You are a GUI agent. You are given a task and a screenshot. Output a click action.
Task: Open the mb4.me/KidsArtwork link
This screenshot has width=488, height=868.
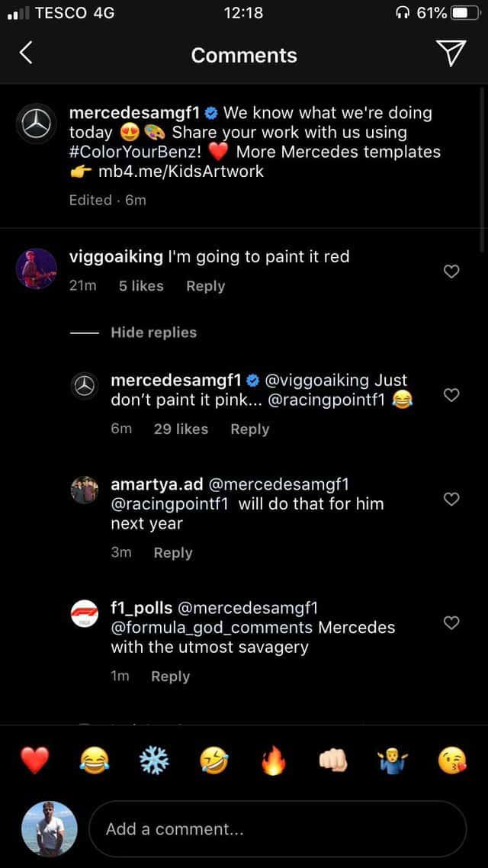tap(181, 172)
